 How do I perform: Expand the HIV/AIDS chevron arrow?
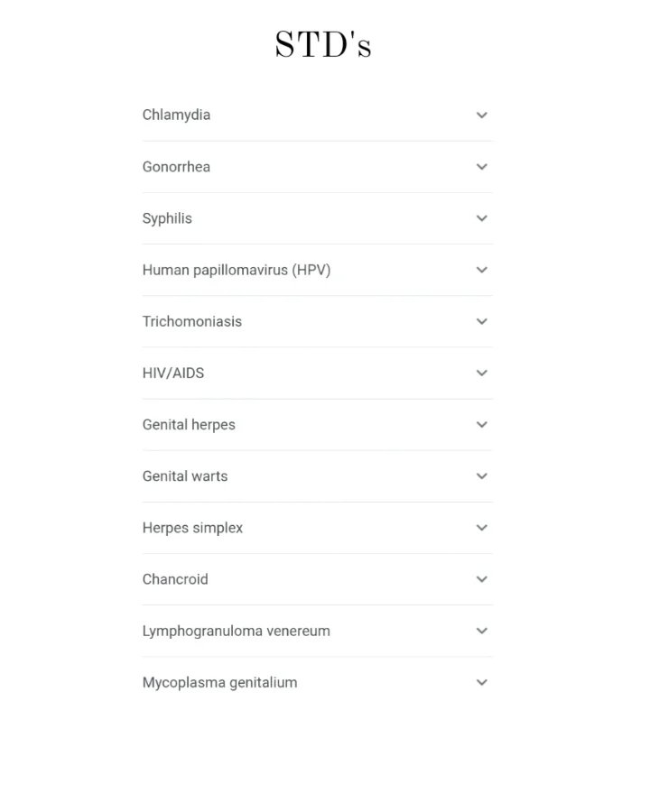click(x=482, y=373)
